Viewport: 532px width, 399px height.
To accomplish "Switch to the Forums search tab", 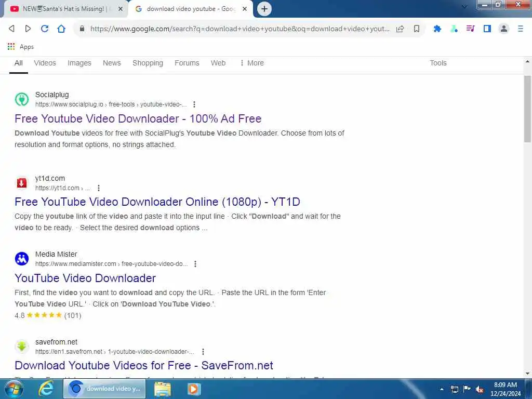I will [x=187, y=63].
